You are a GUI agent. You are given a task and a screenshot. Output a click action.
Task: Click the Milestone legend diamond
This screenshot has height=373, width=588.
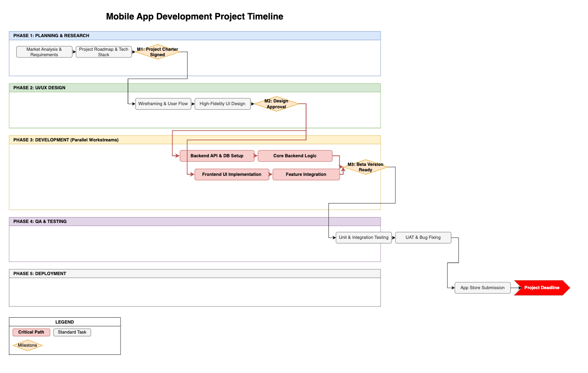[x=28, y=345]
